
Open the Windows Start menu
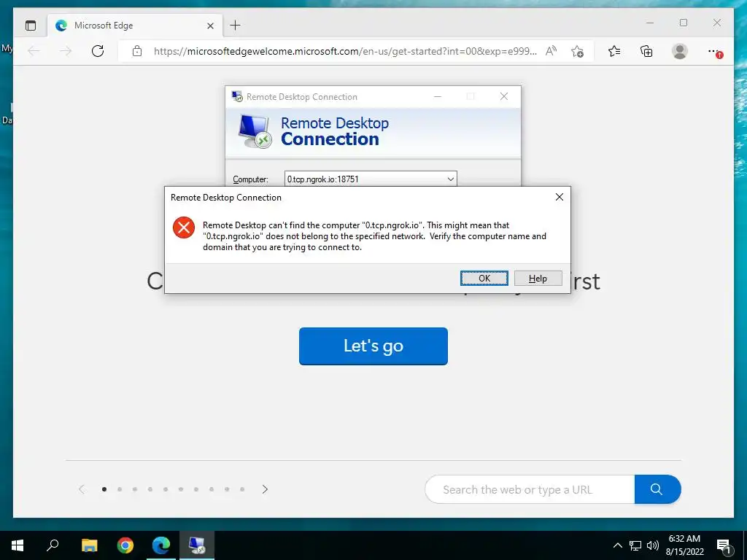(18, 545)
